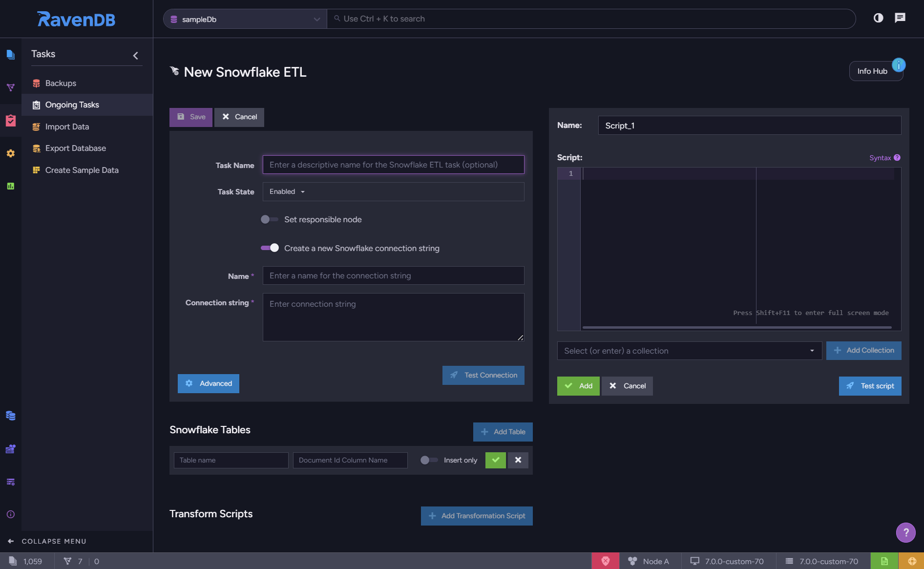Click the red alert shield icon in status bar
The width and height of the screenshot is (924, 569).
[606, 561]
